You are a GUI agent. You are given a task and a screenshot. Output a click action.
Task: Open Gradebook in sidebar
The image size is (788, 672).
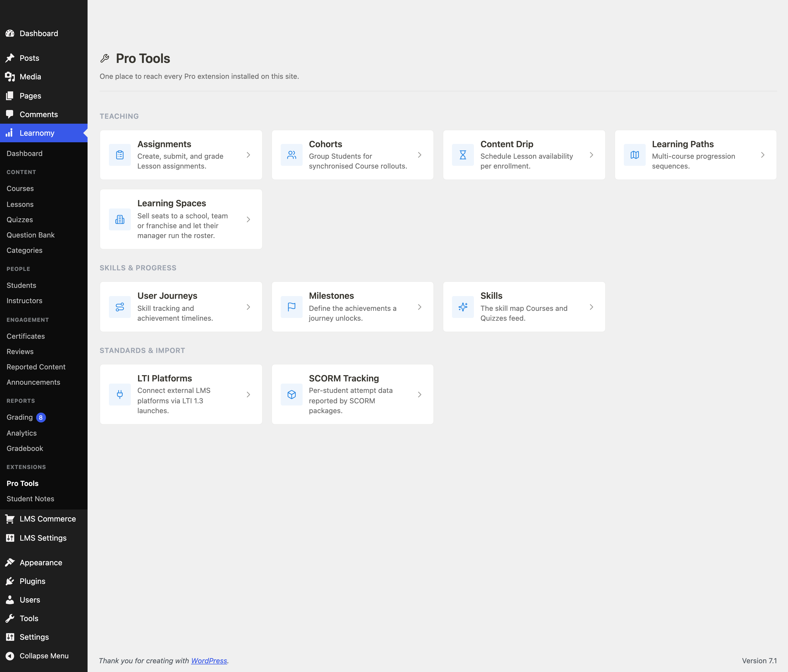[x=25, y=448]
